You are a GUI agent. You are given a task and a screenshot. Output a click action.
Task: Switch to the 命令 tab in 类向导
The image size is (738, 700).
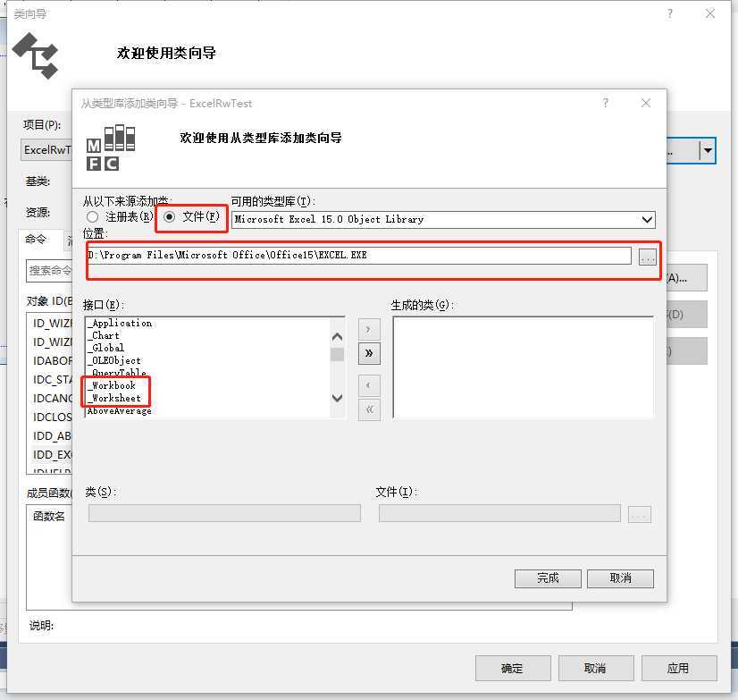36,240
